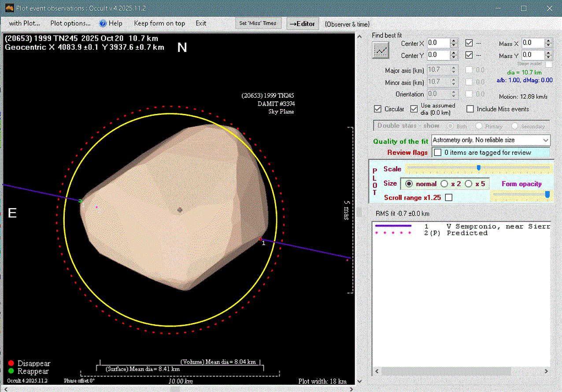Click the →Editor button
562x392 pixels.
coord(302,24)
